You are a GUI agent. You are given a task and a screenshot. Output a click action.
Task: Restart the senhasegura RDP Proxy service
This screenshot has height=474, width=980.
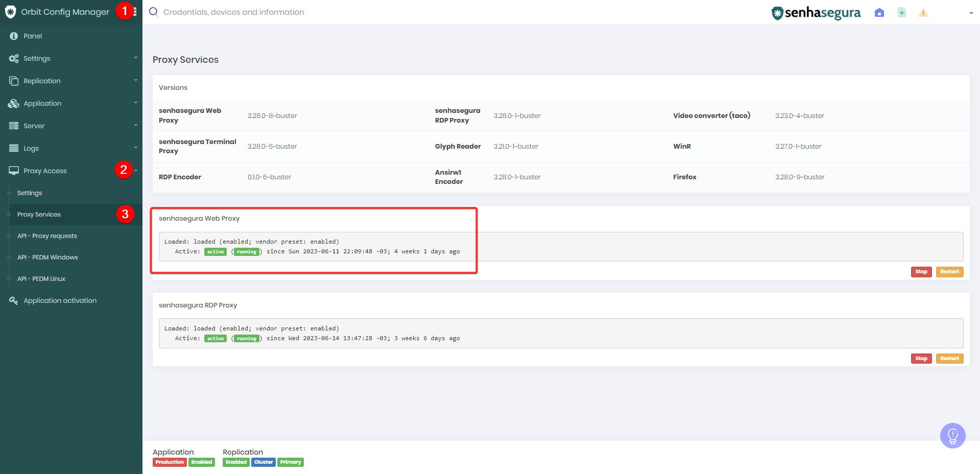tap(949, 359)
